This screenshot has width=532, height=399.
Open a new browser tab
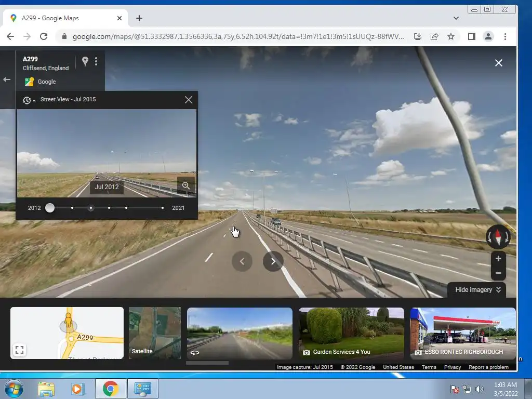pos(139,18)
